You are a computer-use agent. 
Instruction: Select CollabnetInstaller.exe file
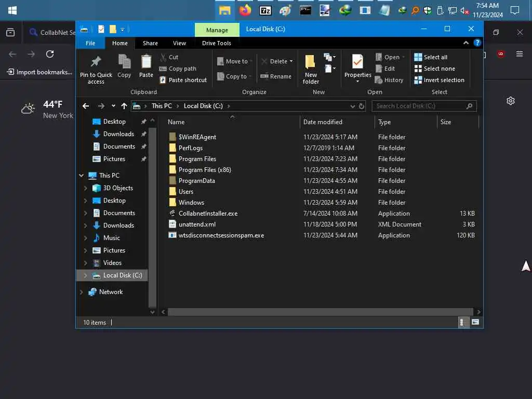[208, 214]
